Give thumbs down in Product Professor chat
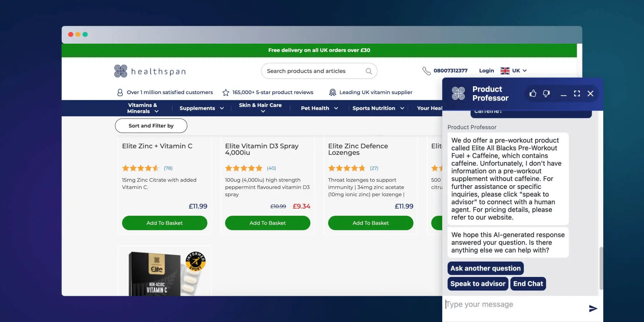Screen dimensions: 644x322 coord(546,93)
